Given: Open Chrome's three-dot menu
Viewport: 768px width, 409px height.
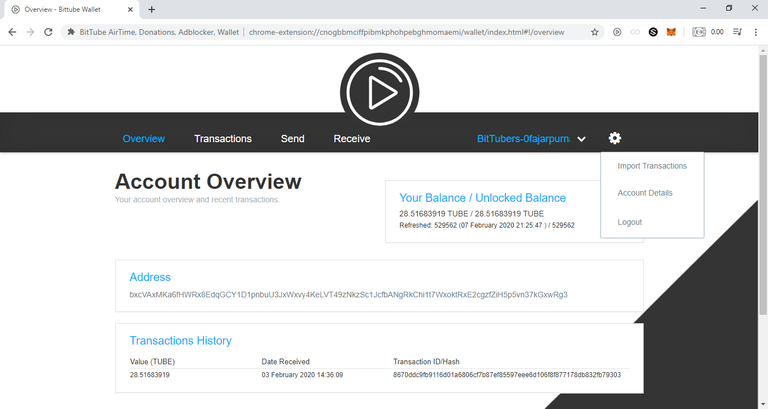Looking at the screenshot, I should (757, 32).
